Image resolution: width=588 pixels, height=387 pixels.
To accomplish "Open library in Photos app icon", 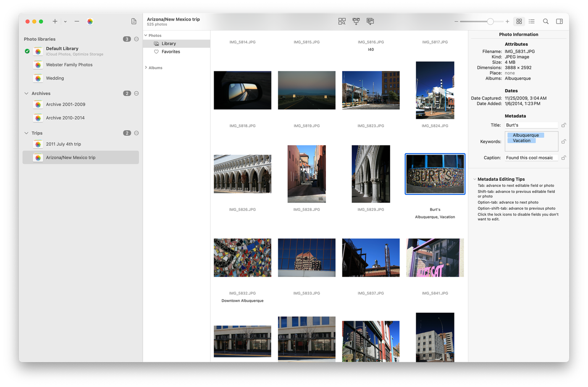I will (x=90, y=21).
